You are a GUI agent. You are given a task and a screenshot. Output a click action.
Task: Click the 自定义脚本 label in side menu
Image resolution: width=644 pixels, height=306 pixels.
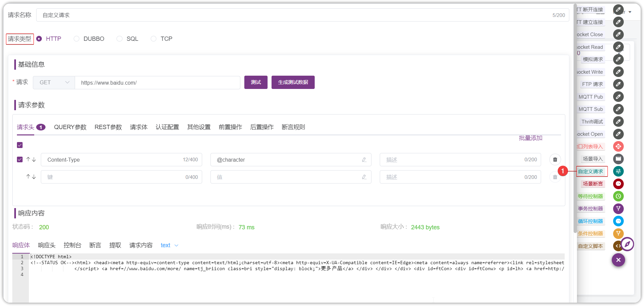(x=591, y=246)
